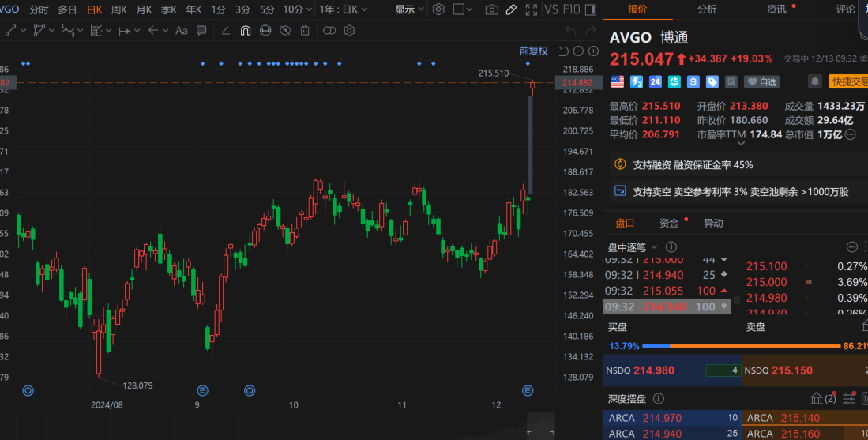The image size is (868, 440).
Task: Open more options beside 总市值
Action: coord(851,134)
